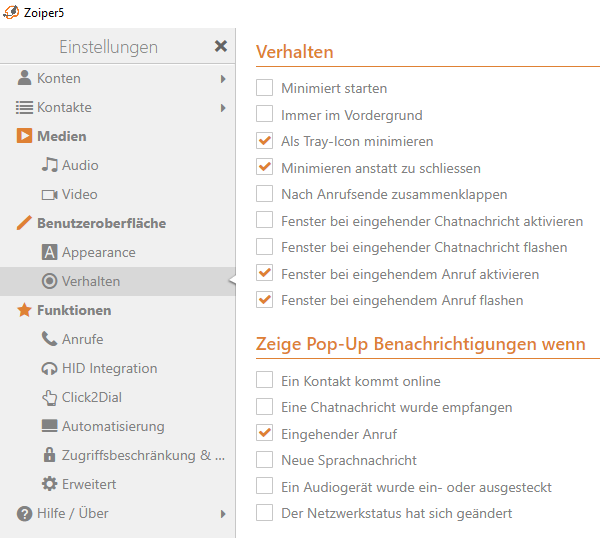Check Neue Sprachnachricht notification box

[264, 460]
